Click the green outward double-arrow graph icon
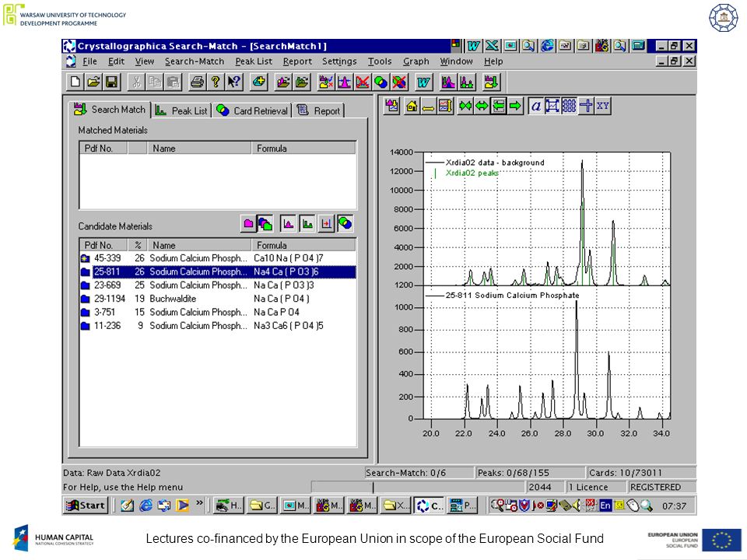 [x=482, y=106]
